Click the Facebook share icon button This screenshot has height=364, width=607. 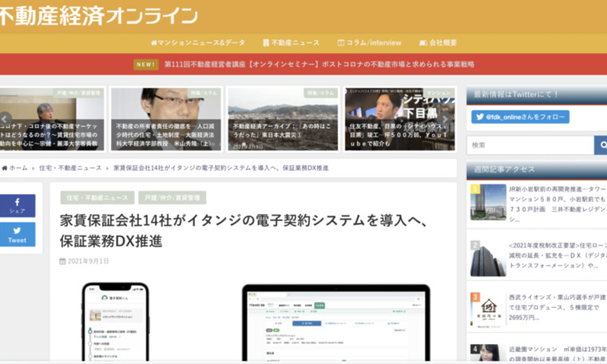pos(17,206)
